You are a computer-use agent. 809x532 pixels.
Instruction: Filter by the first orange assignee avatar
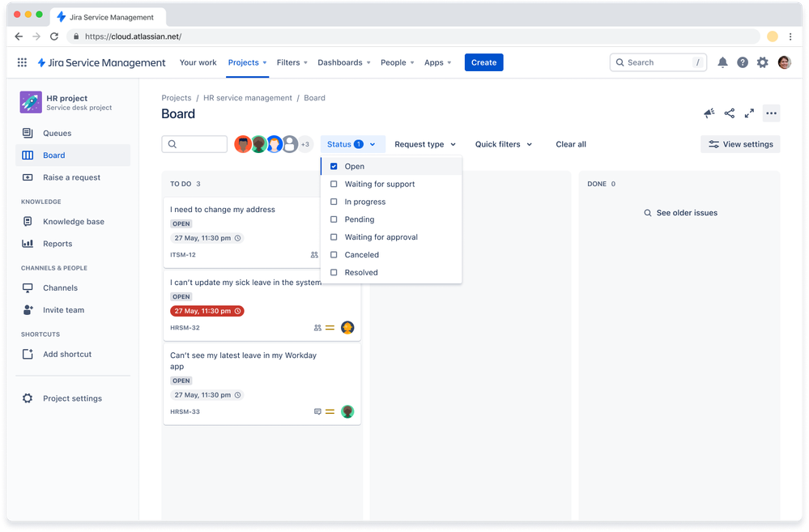point(243,144)
